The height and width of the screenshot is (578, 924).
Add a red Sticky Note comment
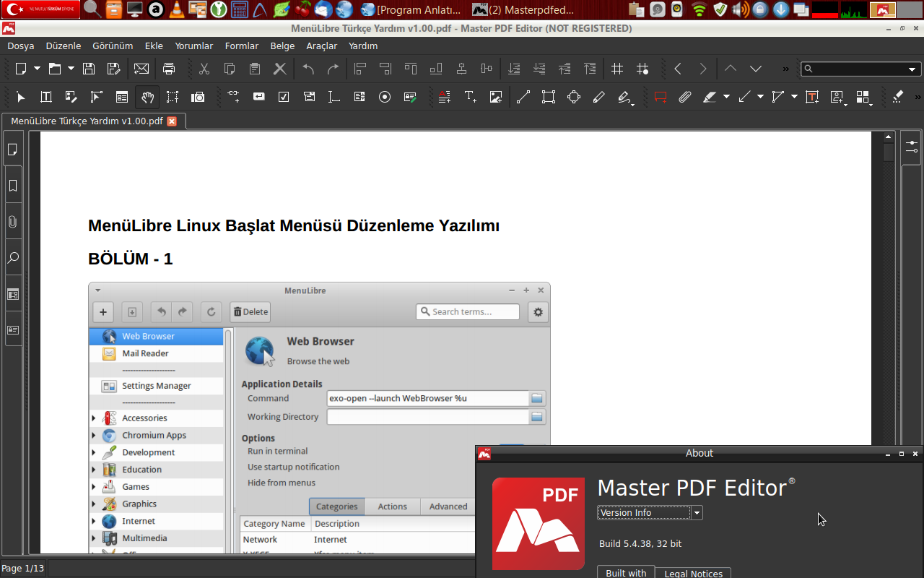(x=660, y=97)
